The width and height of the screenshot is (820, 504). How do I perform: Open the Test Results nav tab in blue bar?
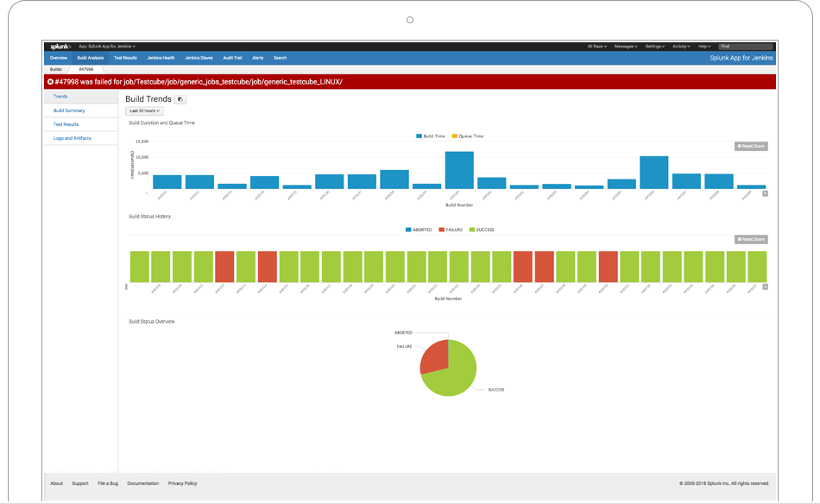coord(125,58)
